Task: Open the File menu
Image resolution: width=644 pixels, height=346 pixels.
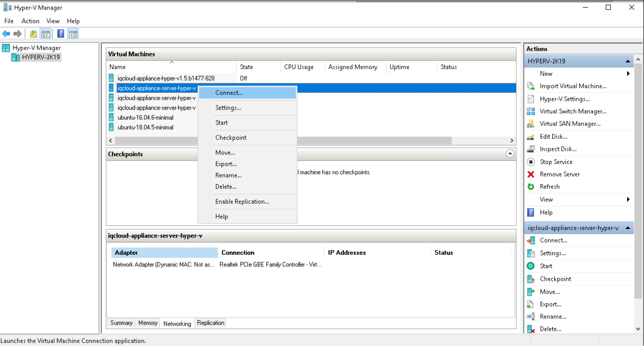Action: (9, 21)
